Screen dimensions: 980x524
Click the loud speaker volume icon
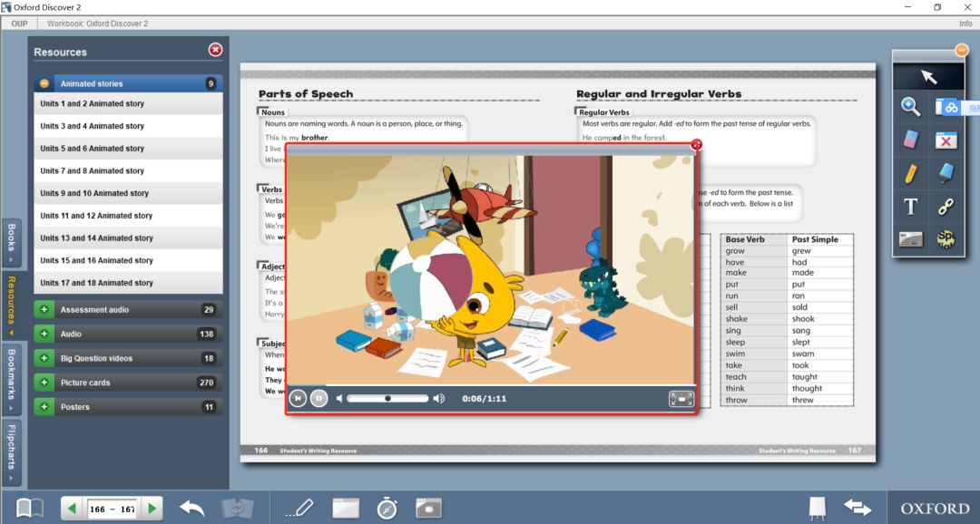coord(439,399)
